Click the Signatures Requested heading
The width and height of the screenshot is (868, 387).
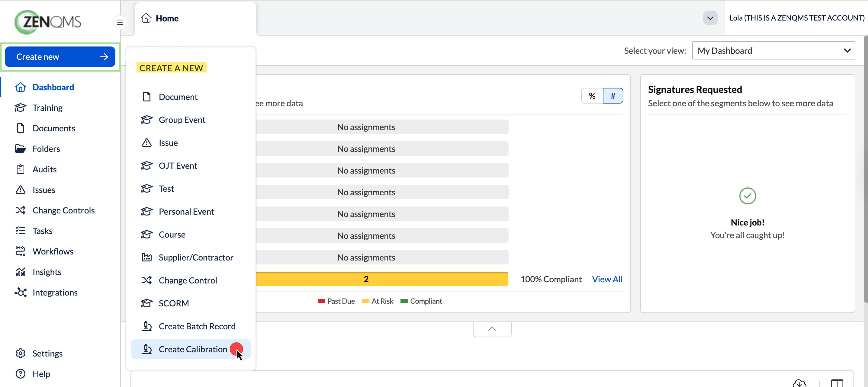(695, 90)
